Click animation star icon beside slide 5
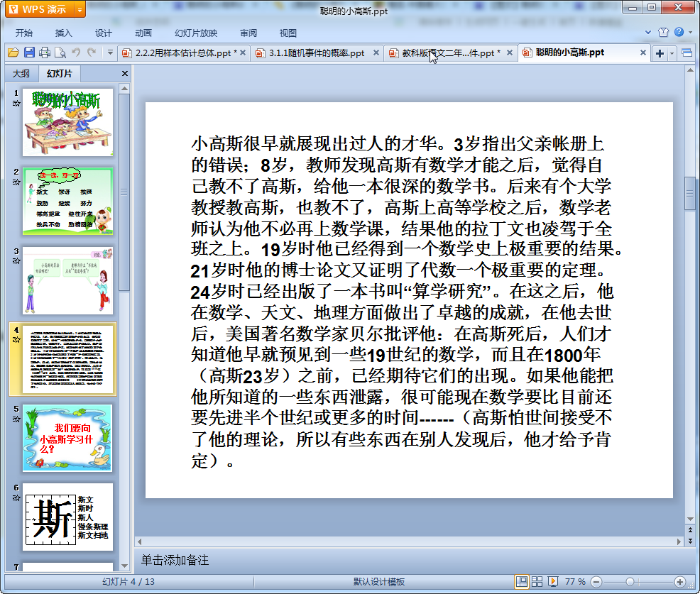The image size is (700, 594). [16, 419]
